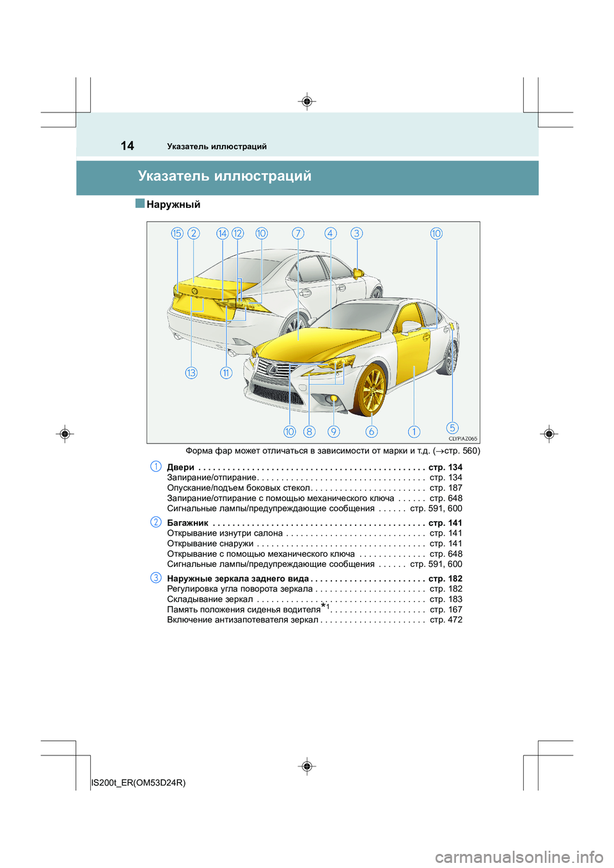Click the circled 1 beside the Двери entry
This screenshot has height=868, width=614.
156,467
